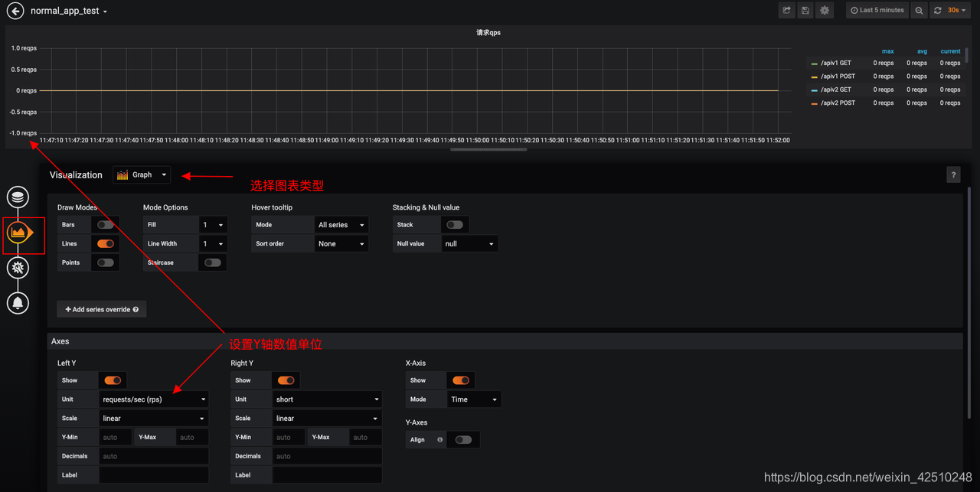Click the share dashboard icon
Screen dimensions: 980x492
(786, 11)
